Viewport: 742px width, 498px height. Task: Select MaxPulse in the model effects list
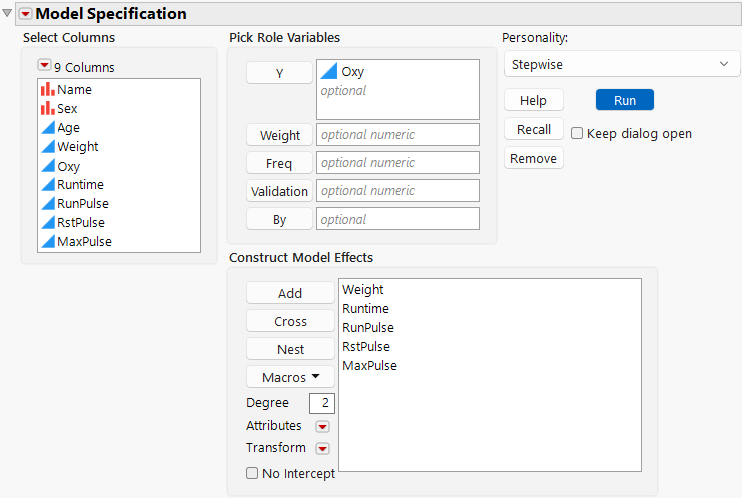click(369, 366)
